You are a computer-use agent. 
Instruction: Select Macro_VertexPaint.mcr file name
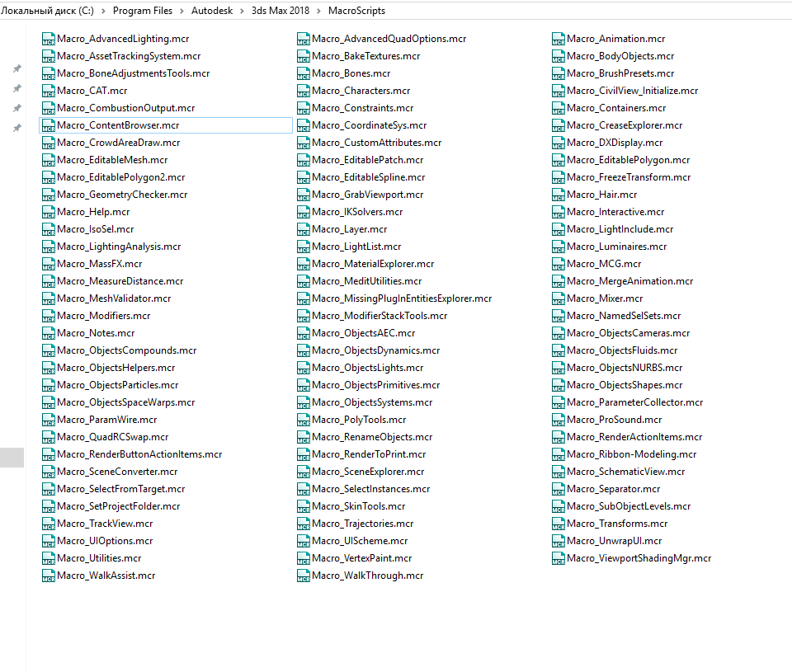pyautogui.click(x=362, y=558)
